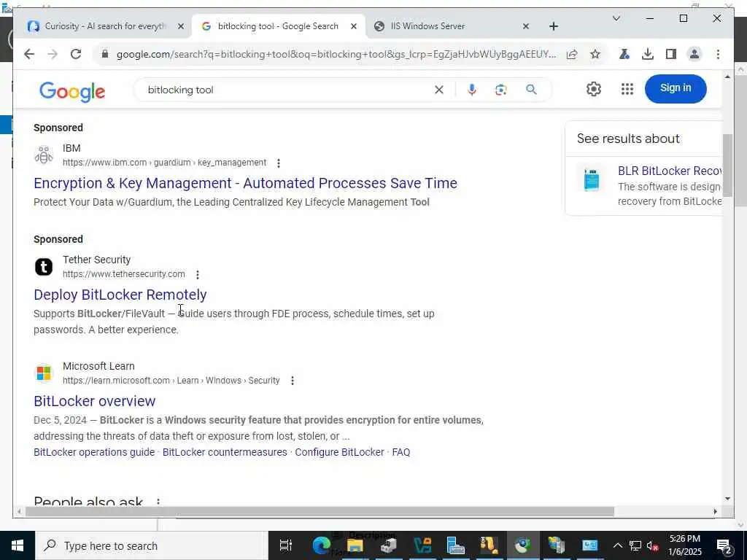This screenshot has height=560, width=747.
Task: Open the tab search dropdown arrow
Action: [616, 18]
